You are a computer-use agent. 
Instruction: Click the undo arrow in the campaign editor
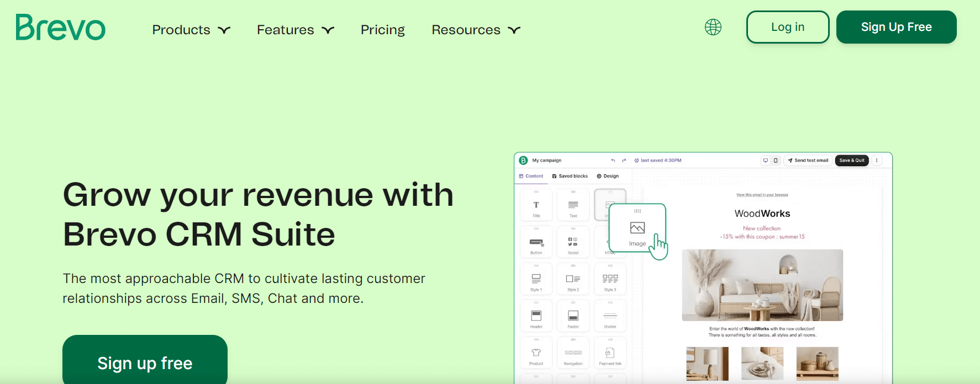613,161
